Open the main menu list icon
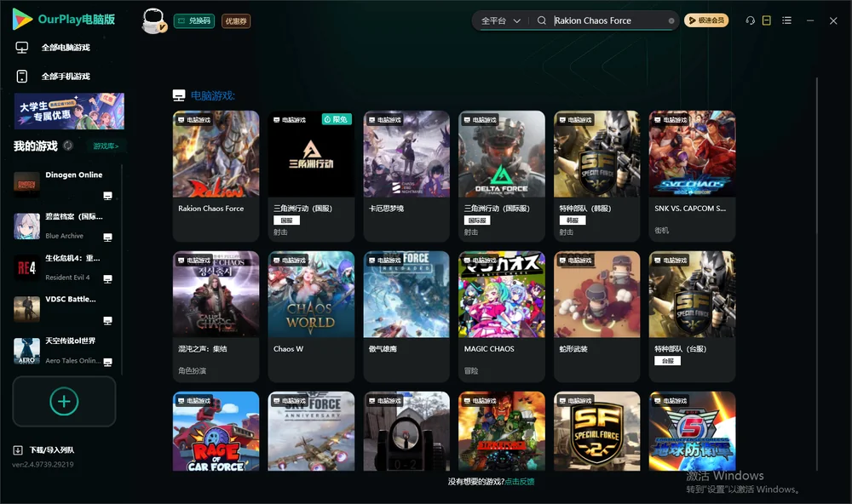Viewport: 852px width, 504px height. (786, 20)
